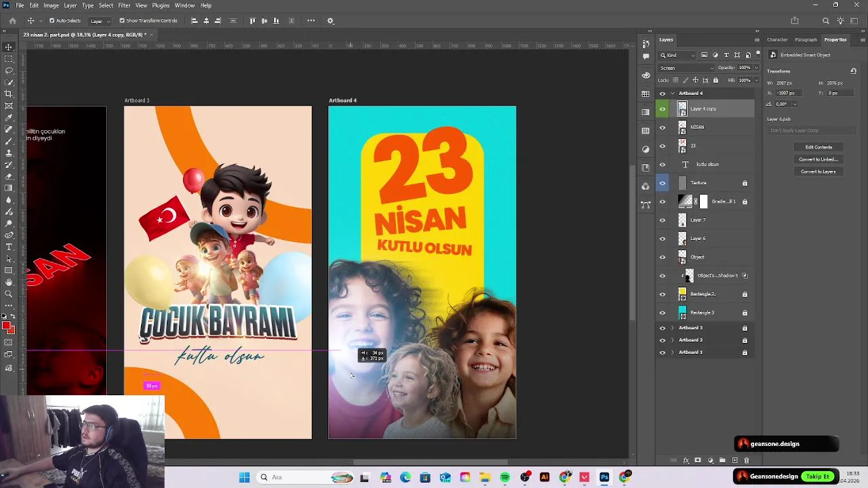The height and width of the screenshot is (488, 868).
Task: Open the Fill value dropdown arrow
Action: (x=756, y=80)
